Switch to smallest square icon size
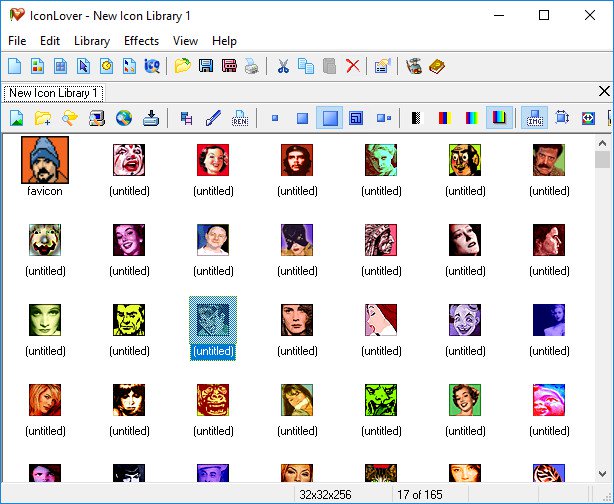 (275, 118)
